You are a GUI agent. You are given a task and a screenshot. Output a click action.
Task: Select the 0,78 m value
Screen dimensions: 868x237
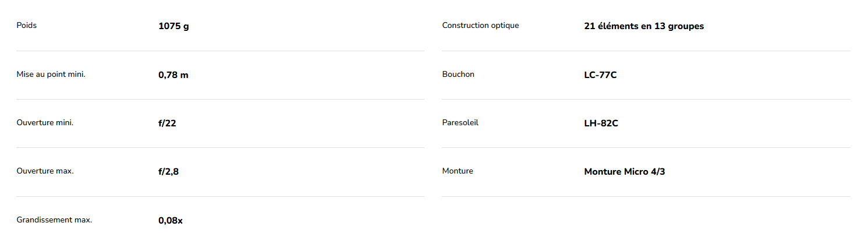pos(173,75)
